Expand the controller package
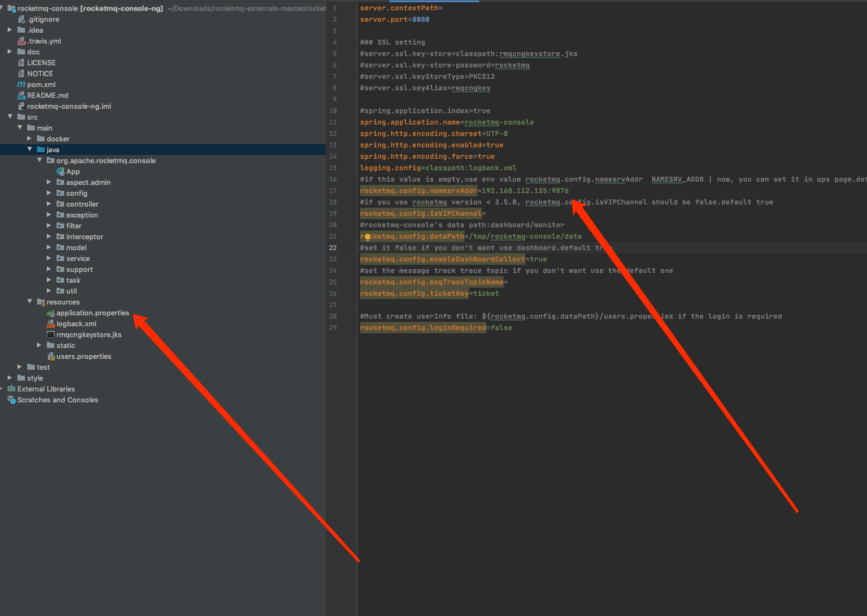Image resolution: width=867 pixels, height=616 pixels. point(49,204)
